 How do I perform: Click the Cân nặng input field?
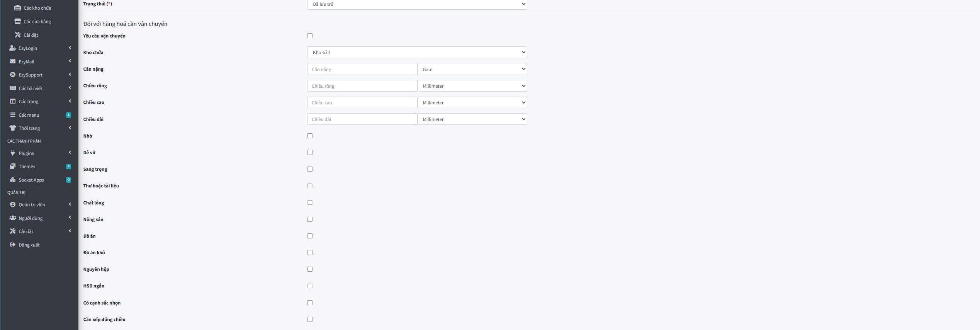[x=362, y=69]
